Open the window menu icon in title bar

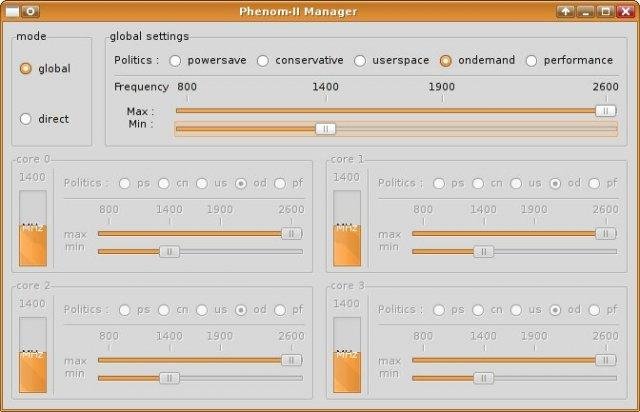(12, 11)
